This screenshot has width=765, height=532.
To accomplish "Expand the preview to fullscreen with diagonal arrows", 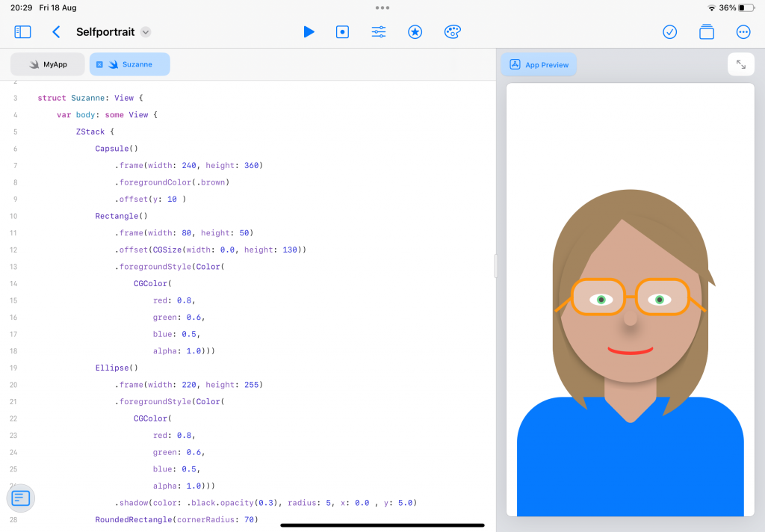I will click(x=740, y=64).
